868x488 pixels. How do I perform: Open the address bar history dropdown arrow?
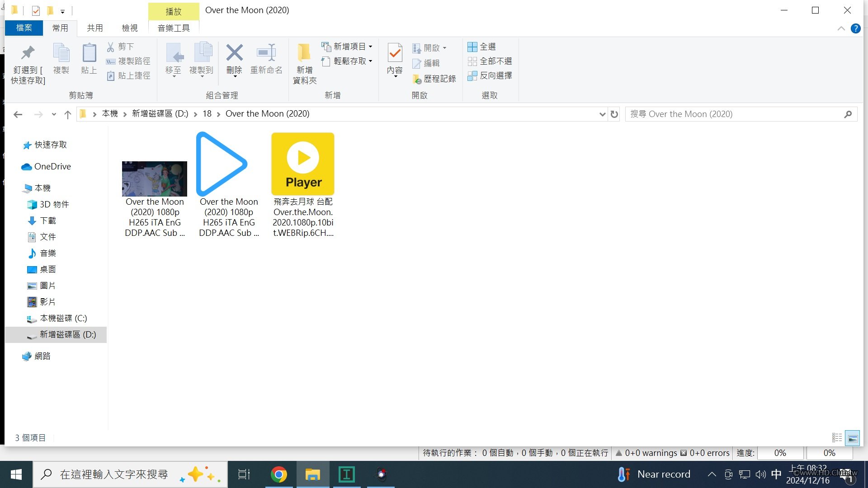[x=602, y=114]
